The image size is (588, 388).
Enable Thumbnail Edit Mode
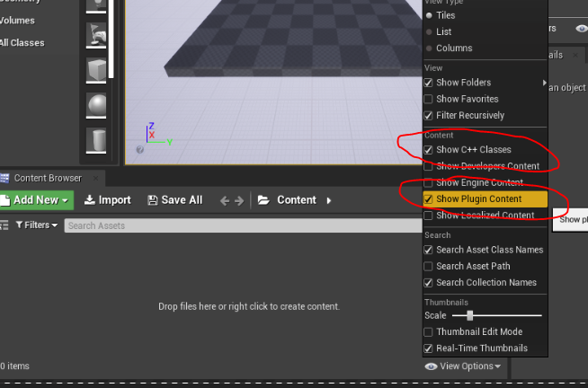[428, 331]
